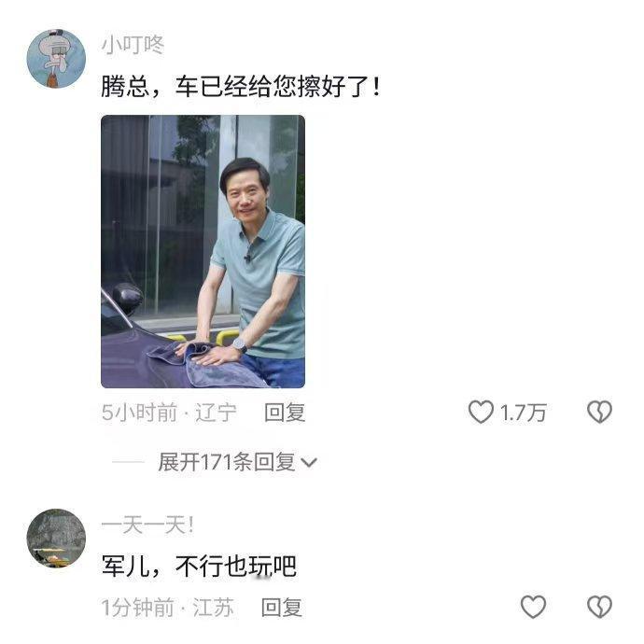Open the avatar of user 一天一天!
The height and width of the screenshot is (644, 644).
(56, 538)
